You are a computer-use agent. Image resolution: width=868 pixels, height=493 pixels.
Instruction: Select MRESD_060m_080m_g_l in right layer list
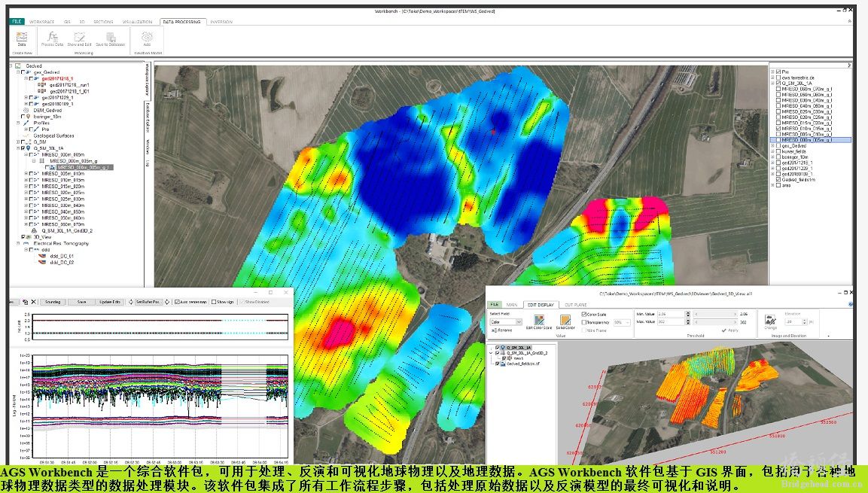[x=806, y=94]
